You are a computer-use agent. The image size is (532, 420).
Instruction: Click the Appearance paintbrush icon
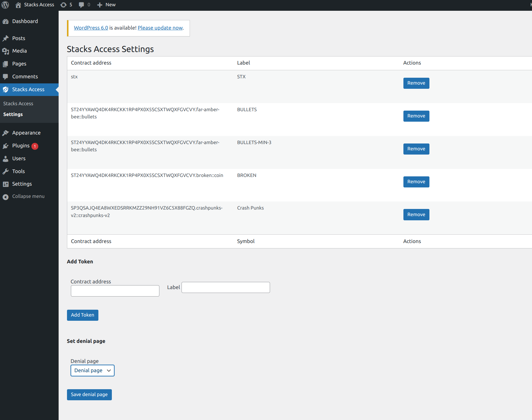(6, 133)
